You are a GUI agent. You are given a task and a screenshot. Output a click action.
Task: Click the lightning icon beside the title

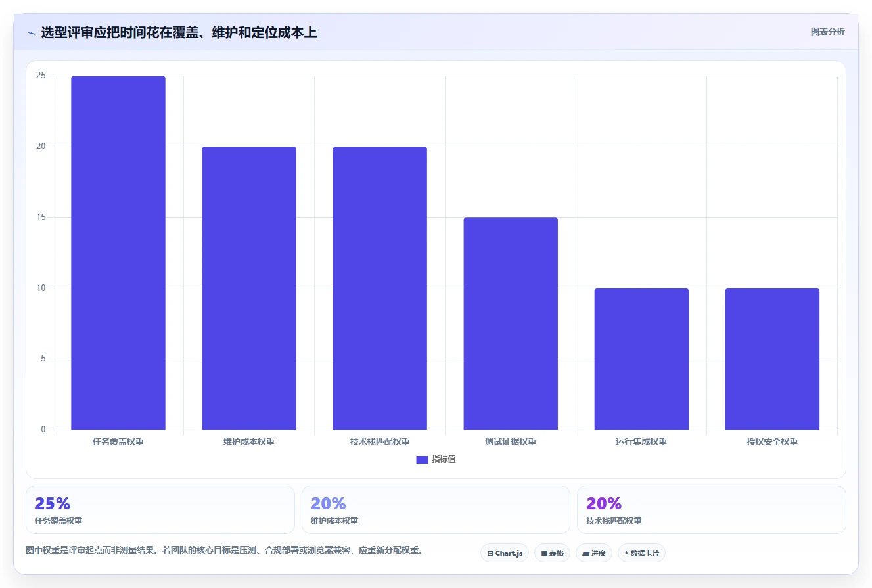(x=31, y=33)
